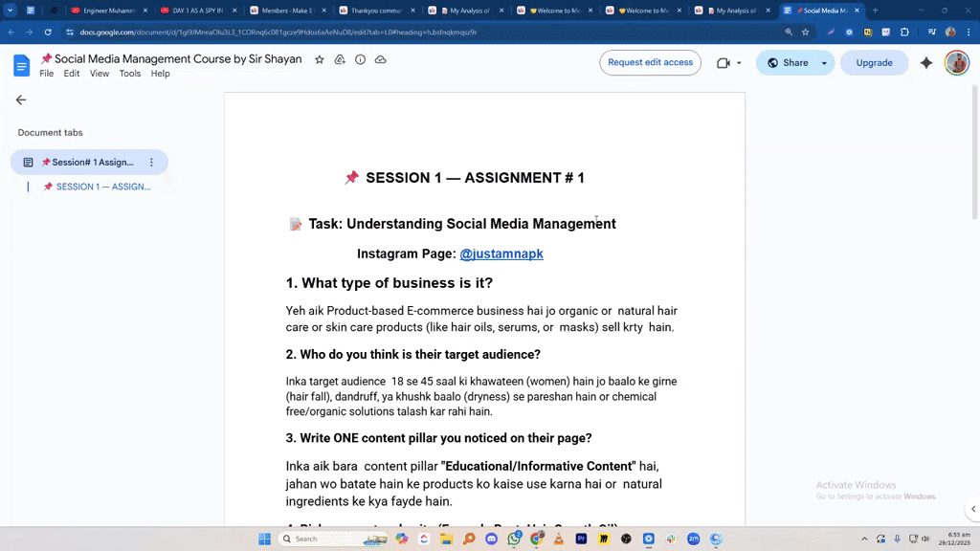Open WhatsApp from the taskbar

513,539
